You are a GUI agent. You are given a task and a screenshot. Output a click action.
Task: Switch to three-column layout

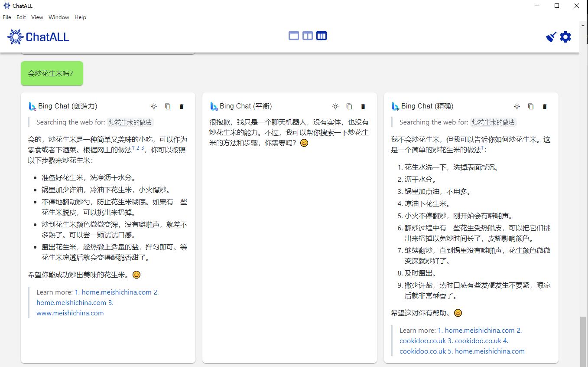click(322, 36)
